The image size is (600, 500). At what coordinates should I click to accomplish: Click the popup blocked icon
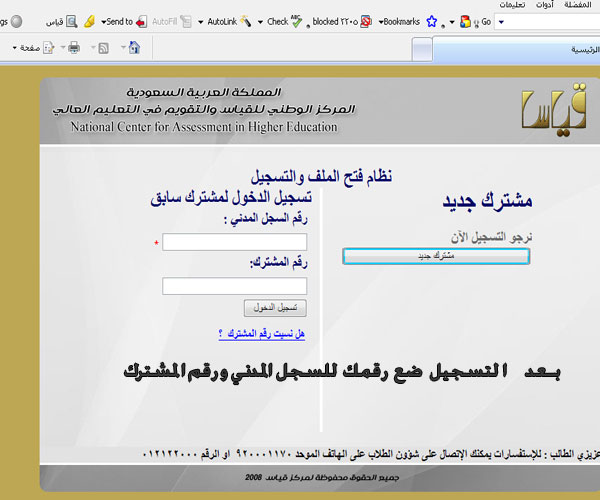coord(366,22)
